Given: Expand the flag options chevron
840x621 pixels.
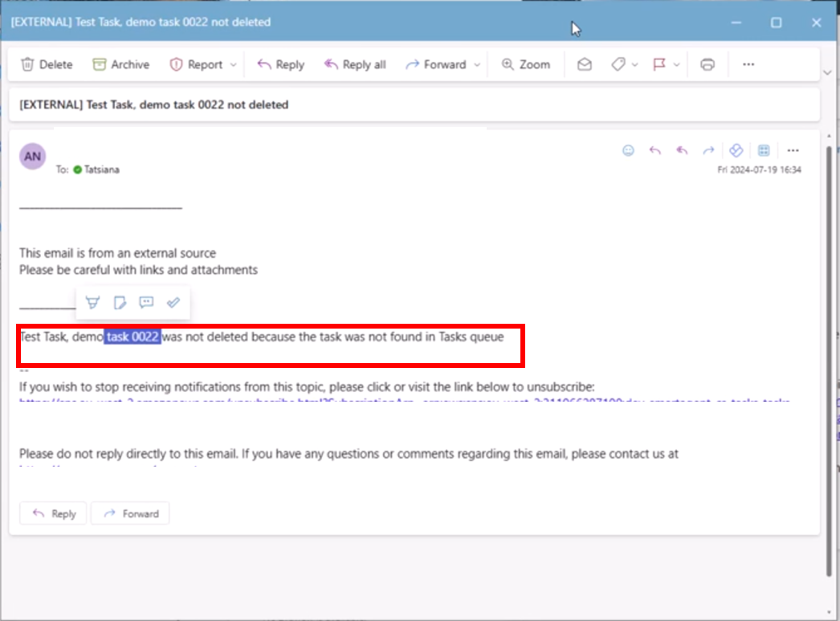Looking at the screenshot, I should coord(676,64).
